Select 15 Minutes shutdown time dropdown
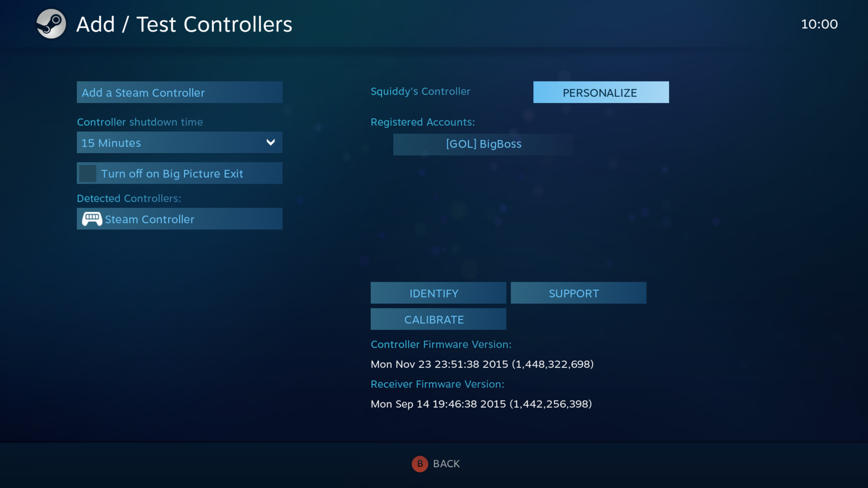868x488 pixels. pos(179,142)
